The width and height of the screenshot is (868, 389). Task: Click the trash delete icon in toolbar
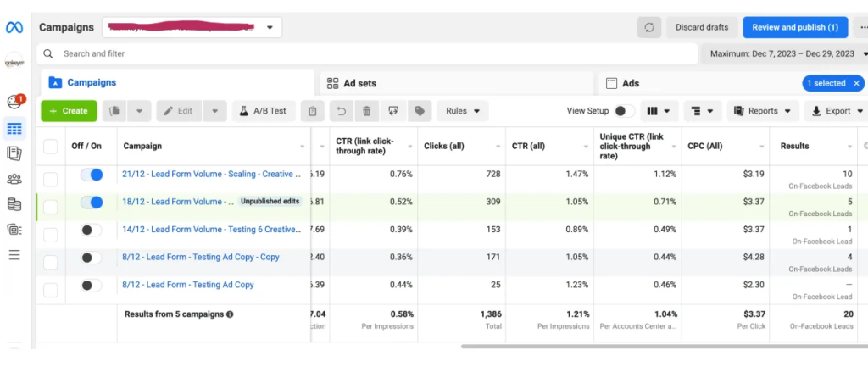click(x=366, y=111)
